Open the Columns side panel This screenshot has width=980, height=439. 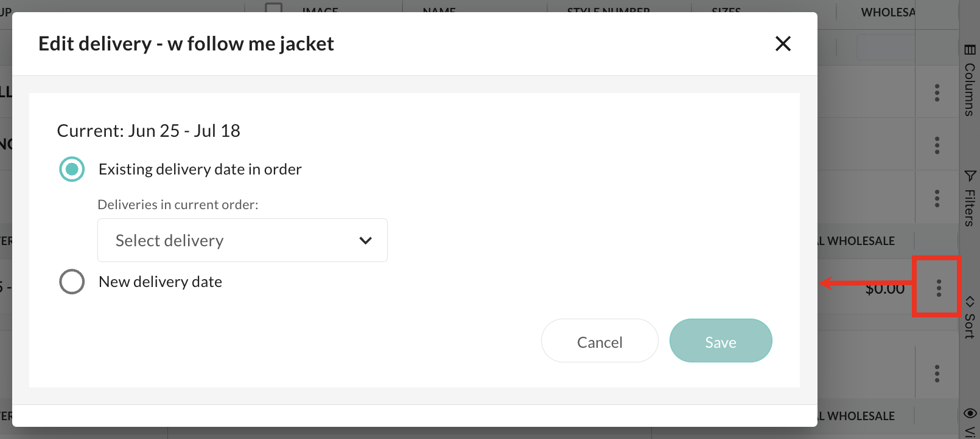pyautogui.click(x=970, y=81)
